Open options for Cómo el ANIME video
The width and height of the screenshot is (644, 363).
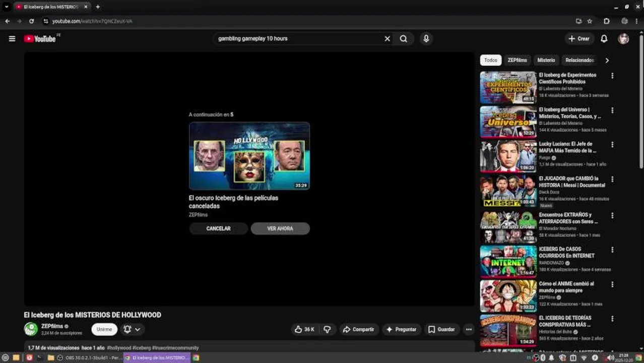click(x=612, y=284)
